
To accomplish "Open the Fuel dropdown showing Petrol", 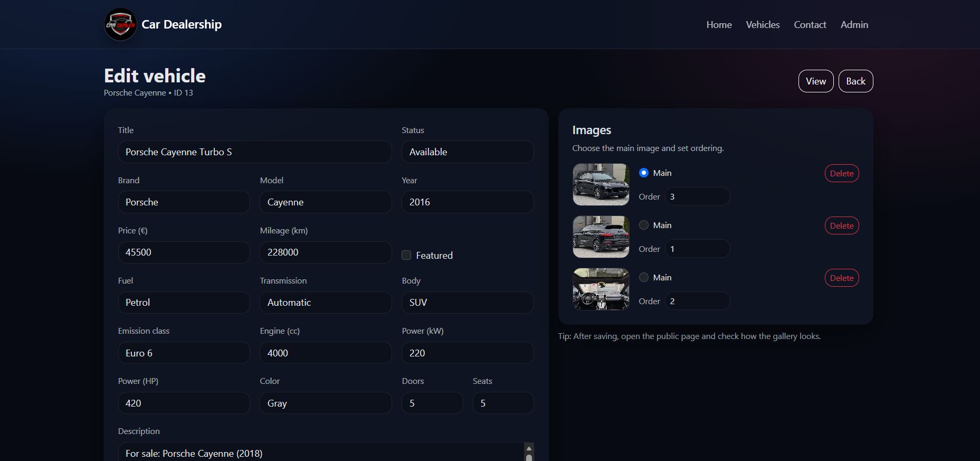I will click(184, 303).
